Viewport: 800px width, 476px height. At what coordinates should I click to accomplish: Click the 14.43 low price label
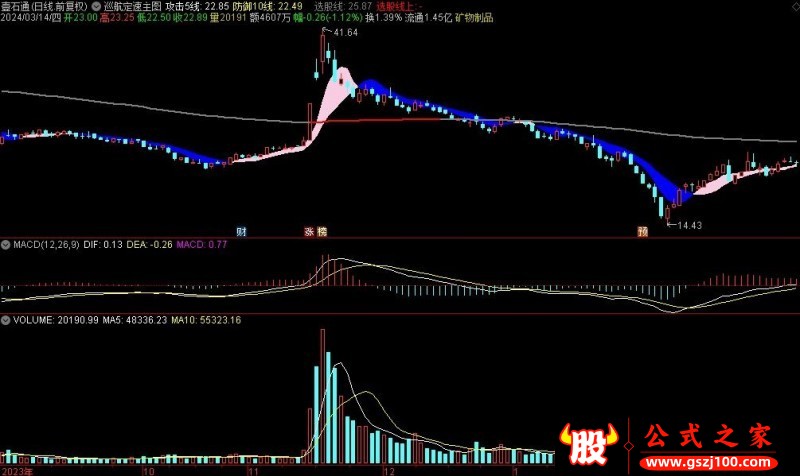pos(689,225)
